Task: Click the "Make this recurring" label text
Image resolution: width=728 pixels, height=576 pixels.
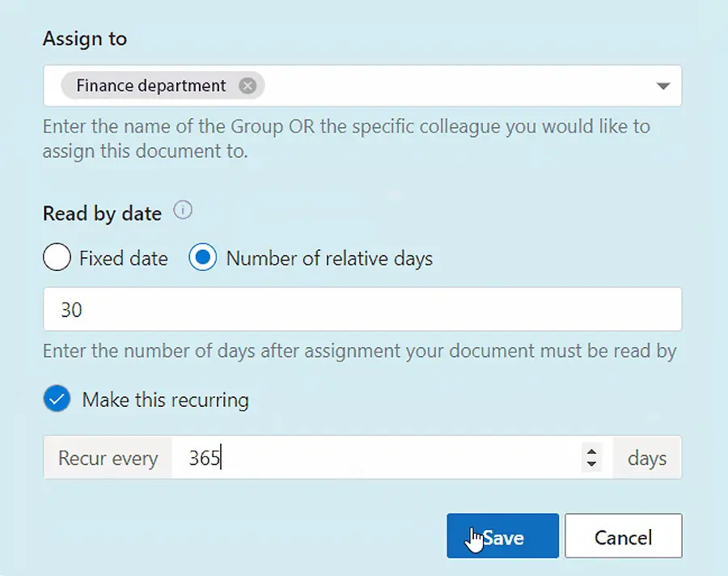Action: pos(165,400)
